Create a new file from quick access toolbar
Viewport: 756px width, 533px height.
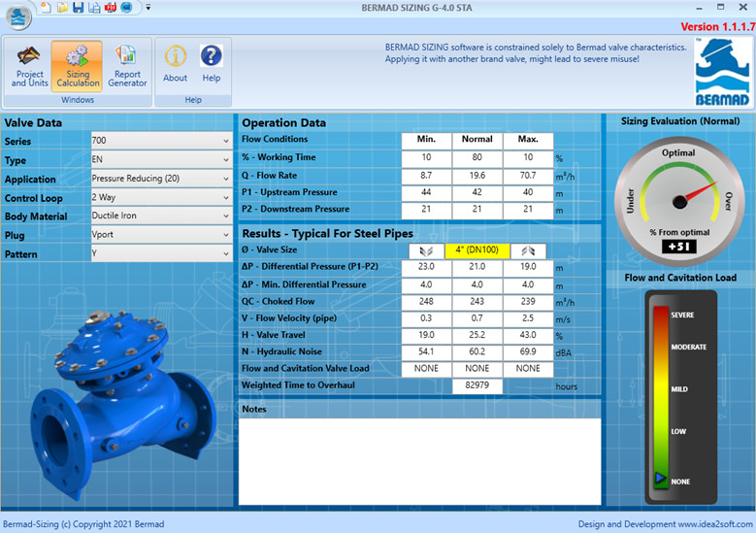(x=46, y=7)
